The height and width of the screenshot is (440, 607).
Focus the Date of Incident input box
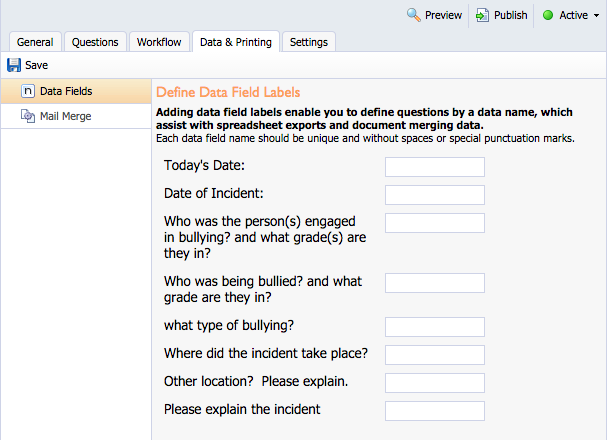435,195
